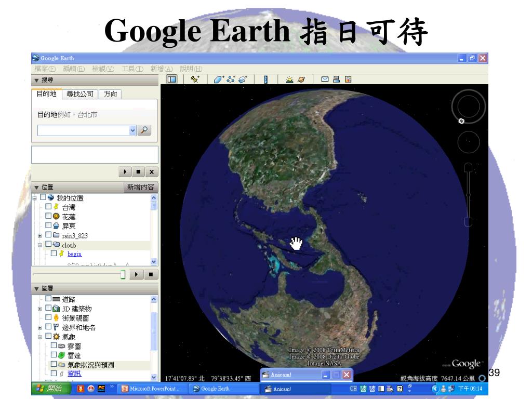Enable the 邊界和地名 borders layer checkbox
The image size is (532, 399).
48,327
